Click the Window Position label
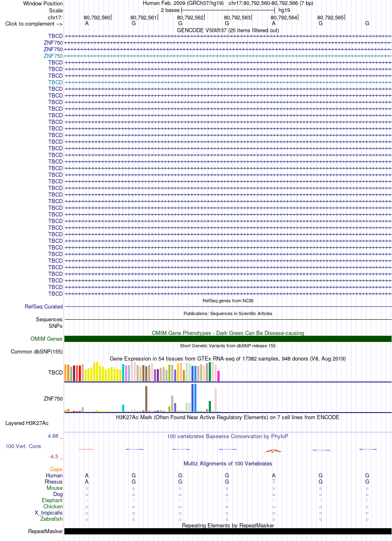This screenshot has width=392, height=541. tap(43, 3)
